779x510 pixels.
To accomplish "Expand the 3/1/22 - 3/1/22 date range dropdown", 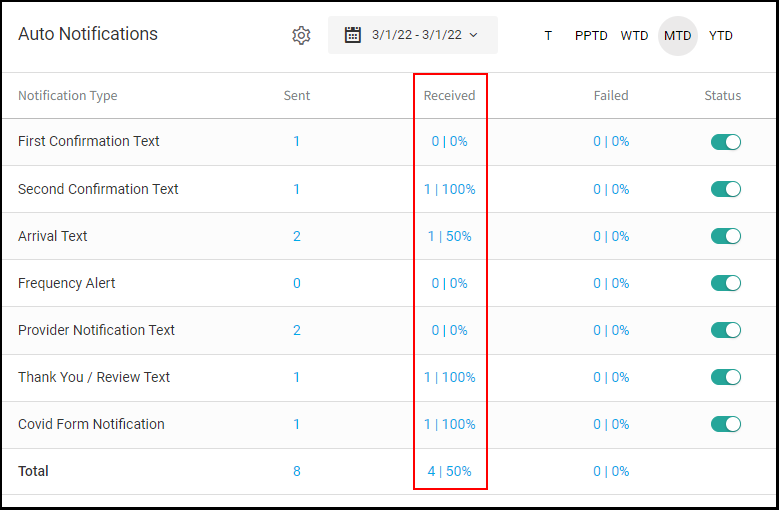I will tap(412, 35).
